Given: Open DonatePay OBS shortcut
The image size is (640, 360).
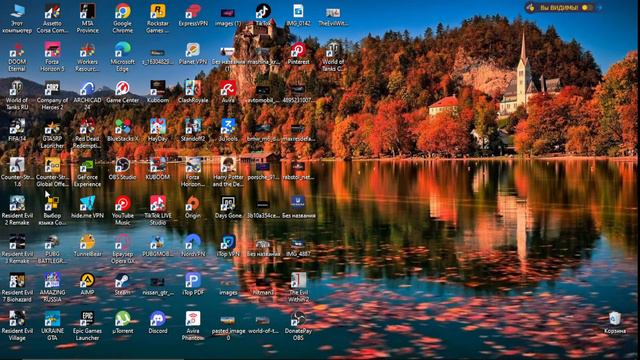Looking at the screenshot, I should click(298, 326).
